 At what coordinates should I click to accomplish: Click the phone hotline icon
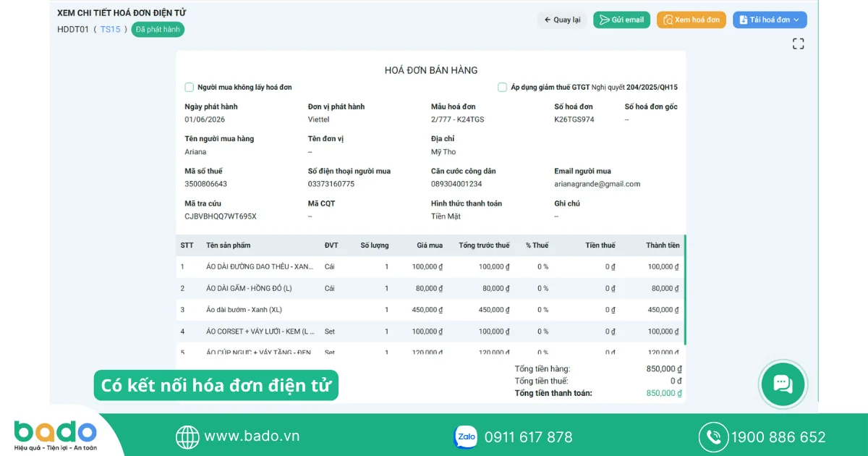coord(713,436)
